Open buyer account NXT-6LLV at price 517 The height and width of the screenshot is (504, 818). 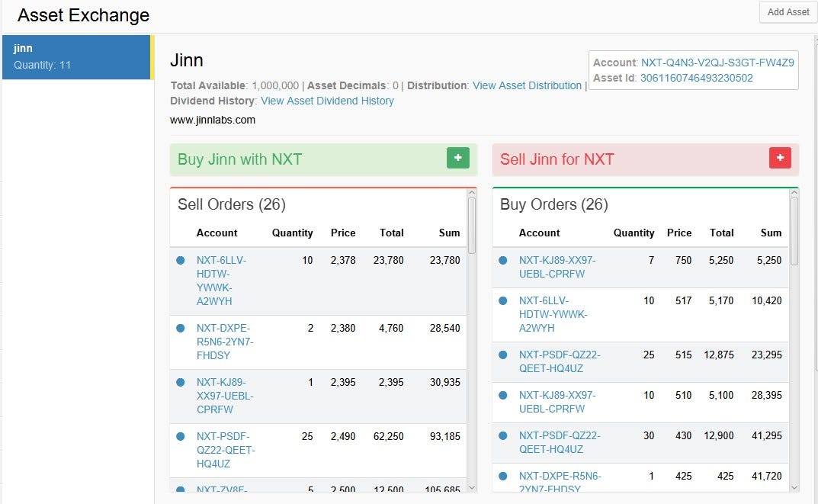click(553, 315)
